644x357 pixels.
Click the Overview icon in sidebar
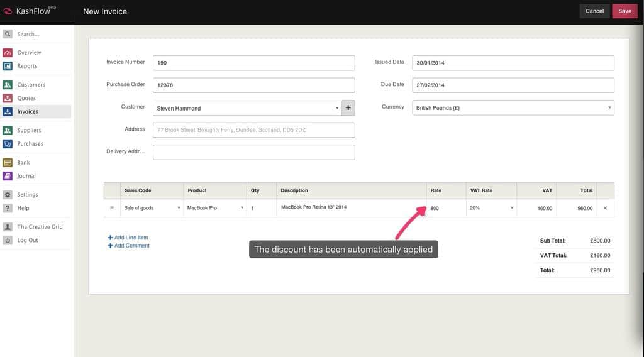[8, 53]
